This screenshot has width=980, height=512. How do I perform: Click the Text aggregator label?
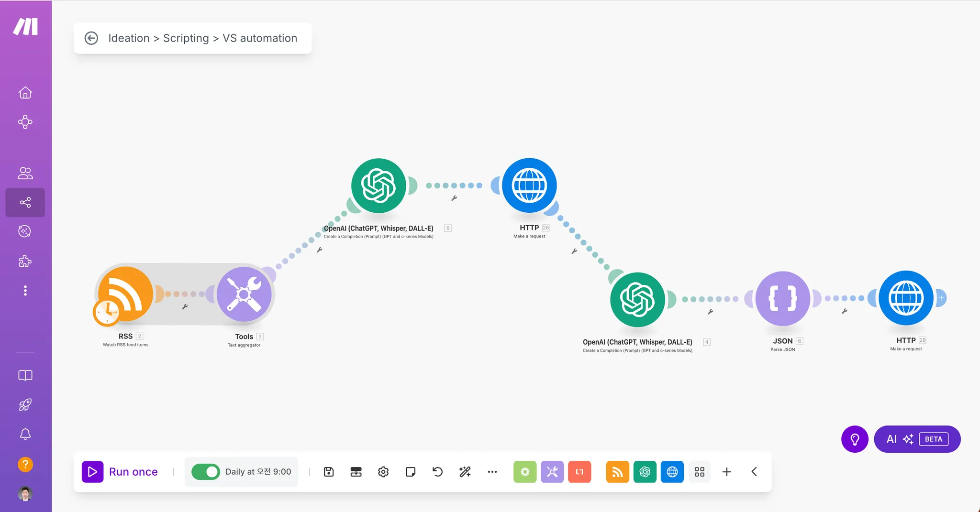click(x=244, y=345)
